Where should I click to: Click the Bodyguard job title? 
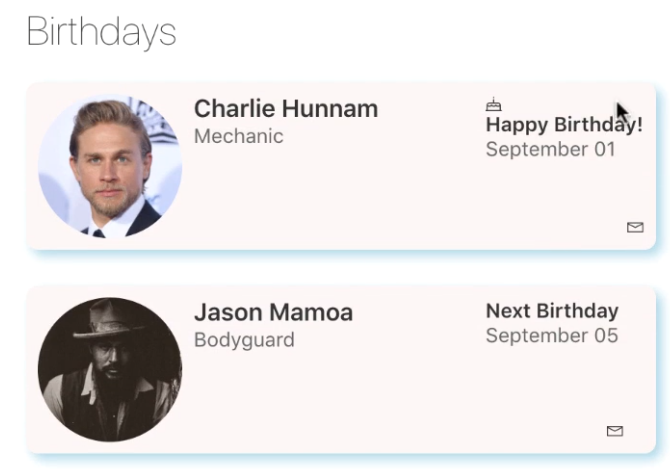pyautogui.click(x=244, y=340)
